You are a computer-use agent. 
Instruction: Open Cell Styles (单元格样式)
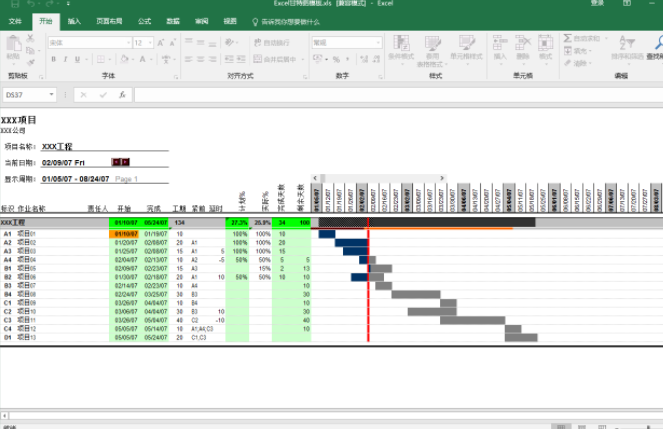pyautogui.click(x=466, y=48)
